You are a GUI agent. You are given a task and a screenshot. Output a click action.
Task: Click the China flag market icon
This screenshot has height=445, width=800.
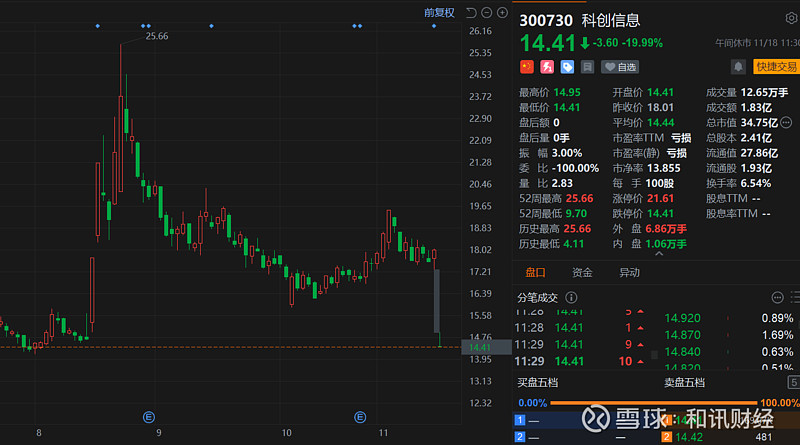[x=526, y=67]
